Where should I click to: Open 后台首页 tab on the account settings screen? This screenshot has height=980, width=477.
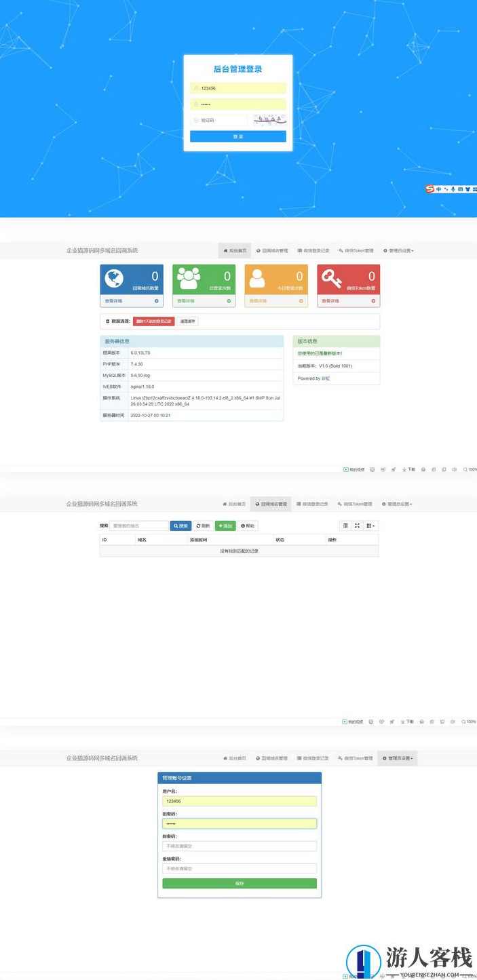pos(233,758)
